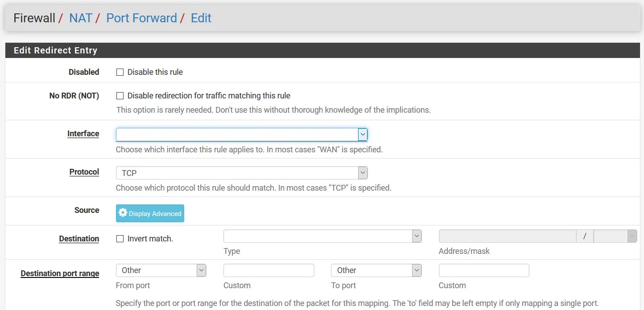Navigate to Port Forward breadcrumb
Screen dimensions: 644x310
point(141,18)
